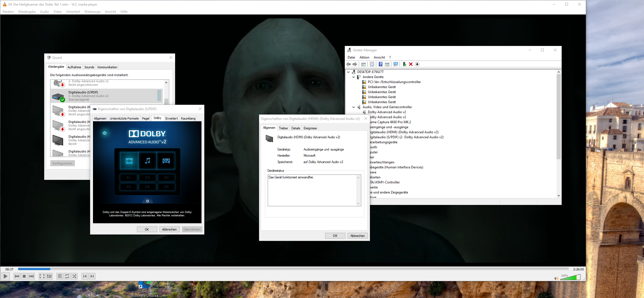This screenshot has width=644, height=298.
Task: Click Geräte-Manager back arrow icon
Action: [x=348, y=64]
